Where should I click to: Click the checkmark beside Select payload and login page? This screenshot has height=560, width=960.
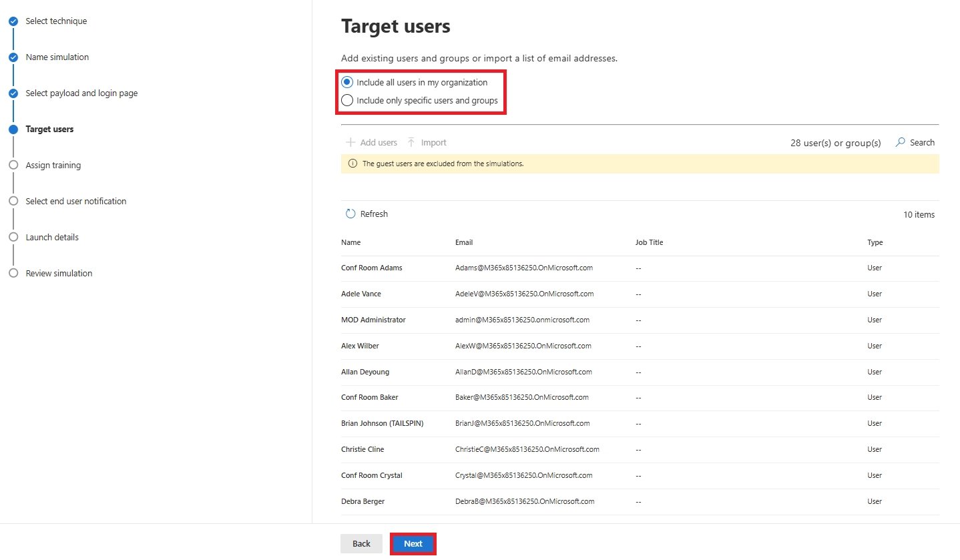coord(13,93)
